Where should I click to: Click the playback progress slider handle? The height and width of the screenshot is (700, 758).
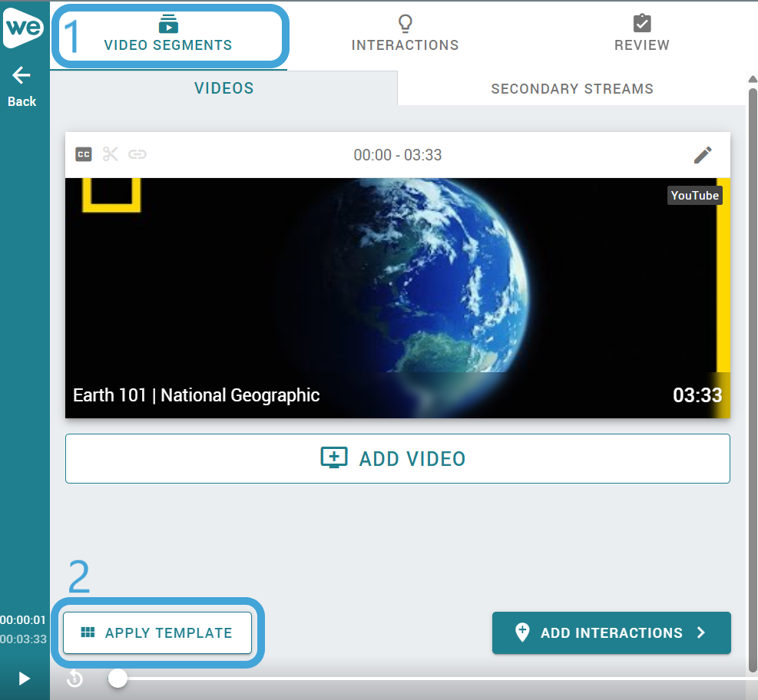tap(118, 679)
